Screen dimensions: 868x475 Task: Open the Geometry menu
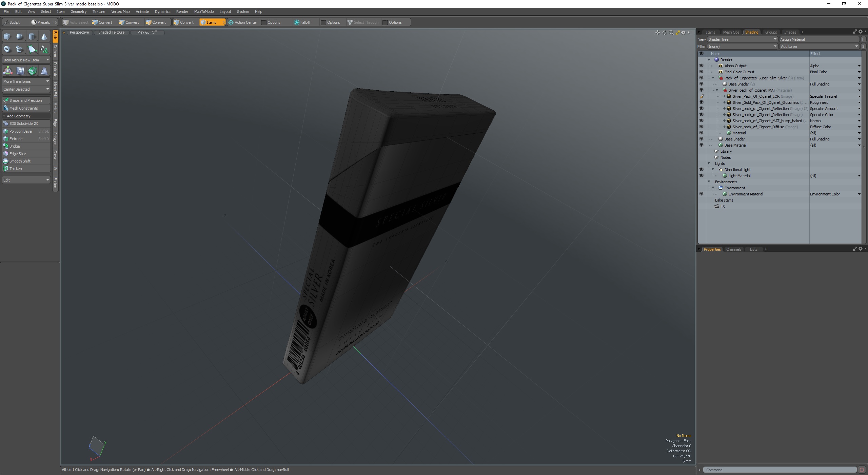point(78,12)
